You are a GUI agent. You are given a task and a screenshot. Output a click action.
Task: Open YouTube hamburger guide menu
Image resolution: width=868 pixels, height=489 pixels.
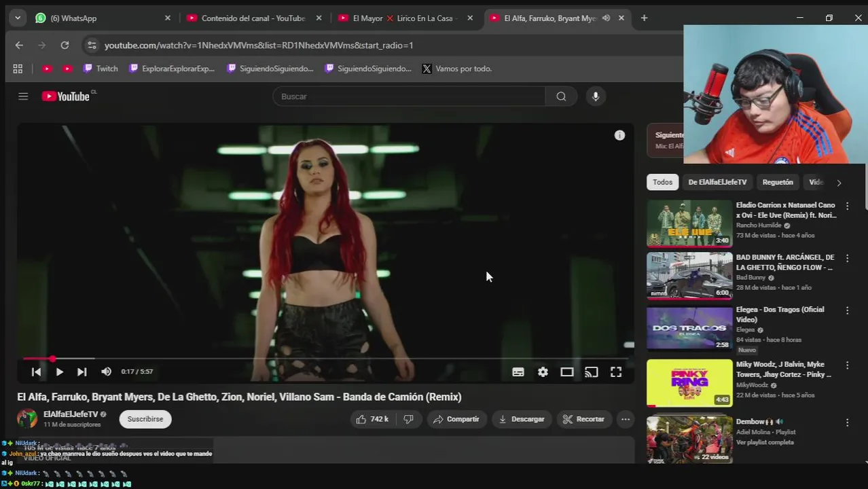tap(23, 96)
